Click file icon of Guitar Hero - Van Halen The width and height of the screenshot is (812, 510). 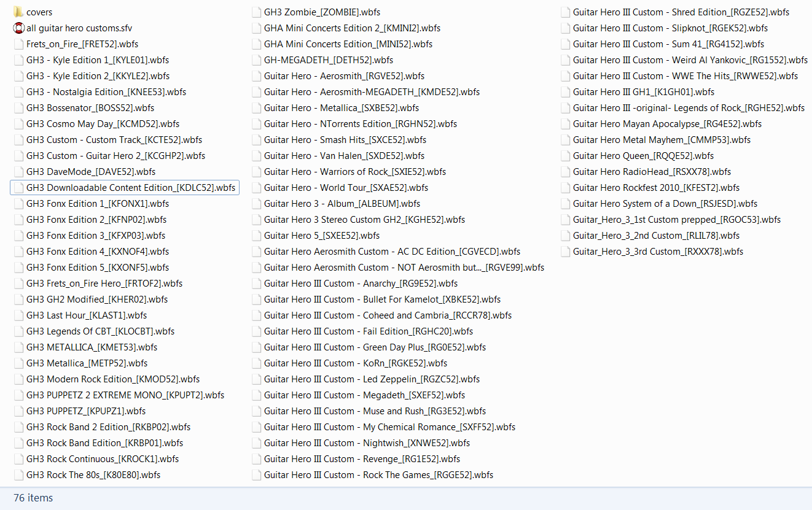pyautogui.click(x=256, y=156)
